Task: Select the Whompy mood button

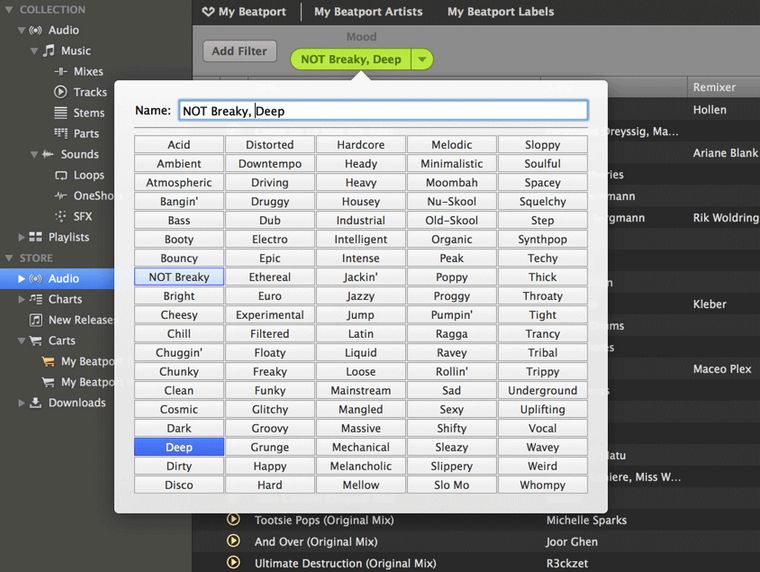Action: 542,485
